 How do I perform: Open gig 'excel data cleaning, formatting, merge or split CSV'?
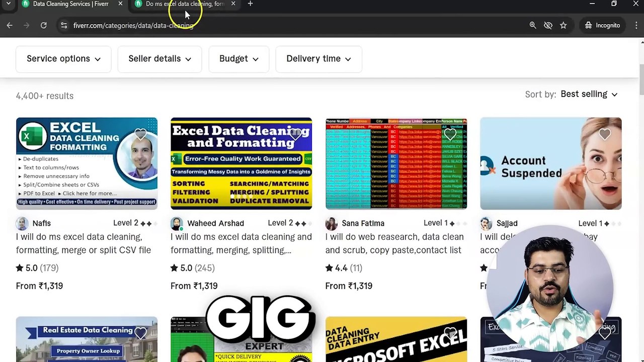pos(84,243)
